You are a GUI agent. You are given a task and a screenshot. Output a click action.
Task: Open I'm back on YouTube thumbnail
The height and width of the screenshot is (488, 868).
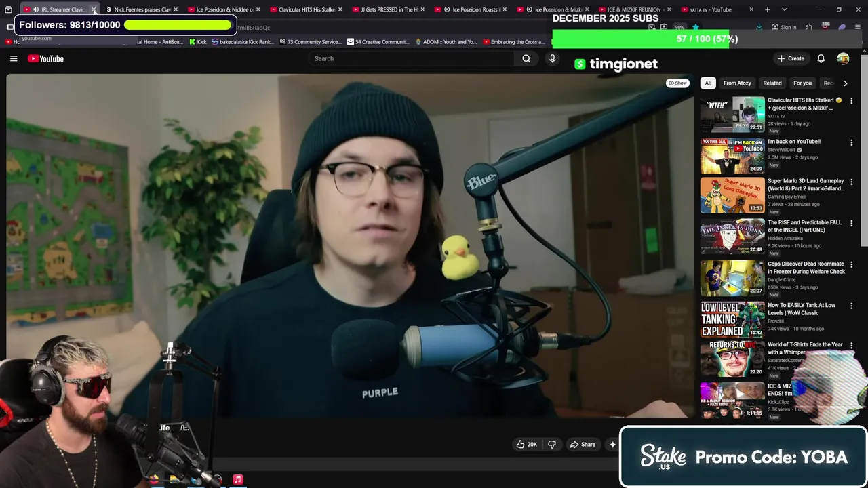pyautogui.click(x=732, y=156)
